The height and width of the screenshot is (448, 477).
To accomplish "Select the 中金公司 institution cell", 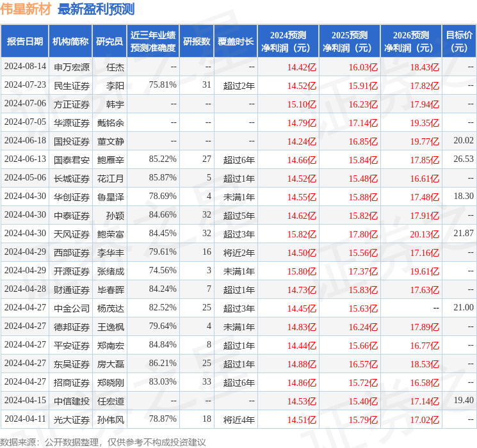I will pos(72,308).
